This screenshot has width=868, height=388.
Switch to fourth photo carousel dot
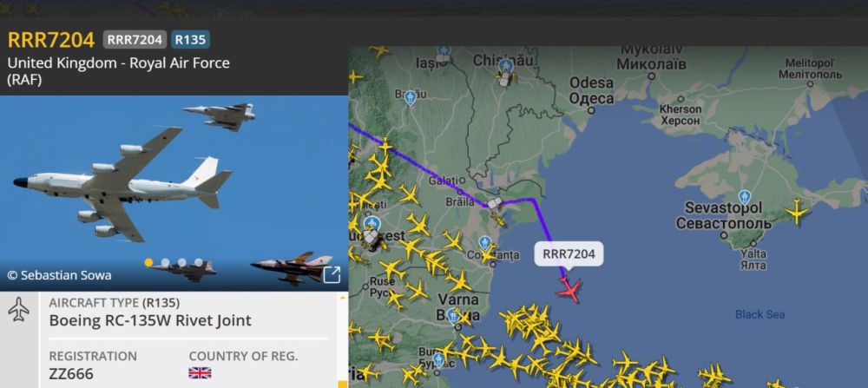pyautogui.click(x=198, y=262)
